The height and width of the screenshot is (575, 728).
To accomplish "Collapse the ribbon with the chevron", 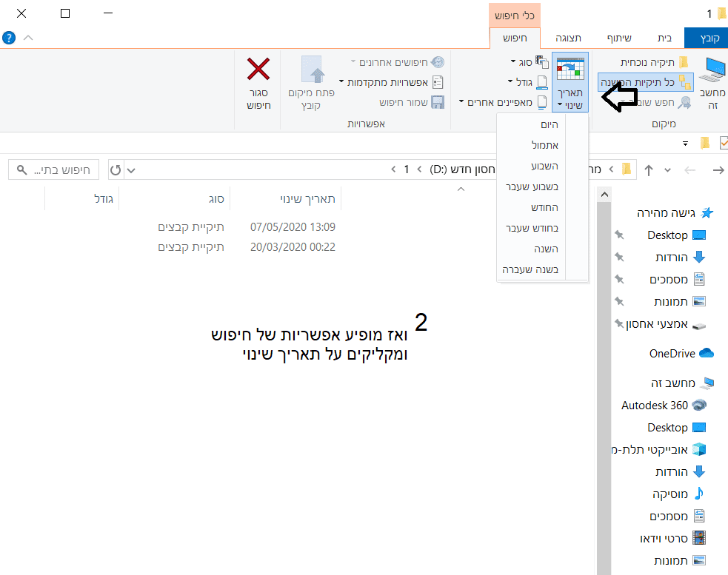I will tap(28, 38).
